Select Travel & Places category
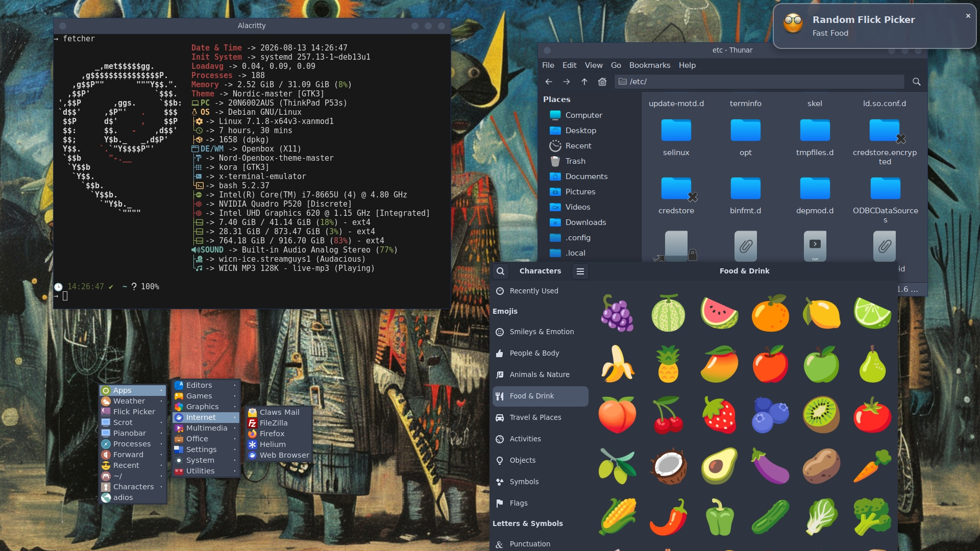 click(540, 417)
